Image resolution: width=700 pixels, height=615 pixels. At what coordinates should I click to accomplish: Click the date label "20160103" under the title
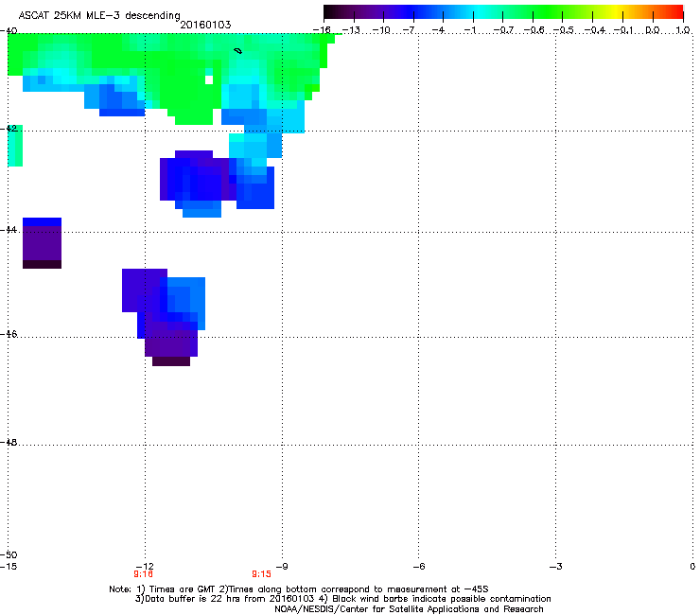pos(205,25)
